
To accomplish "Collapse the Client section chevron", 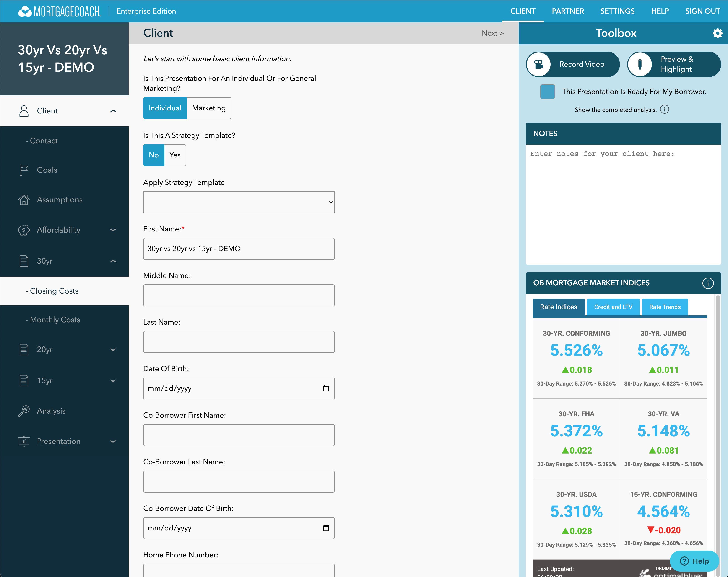I will [113, 111].
